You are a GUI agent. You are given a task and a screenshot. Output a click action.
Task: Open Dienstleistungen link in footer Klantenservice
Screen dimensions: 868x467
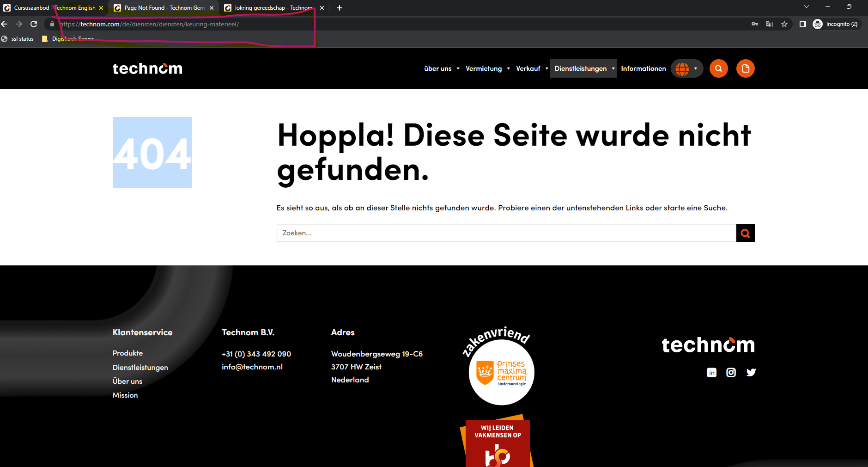[x=140, y=368]
